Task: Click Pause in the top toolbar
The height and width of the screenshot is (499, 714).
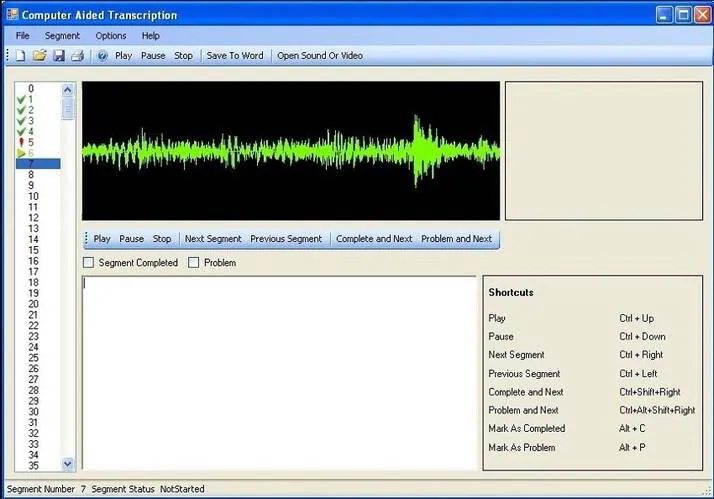Action: (153, 56)
